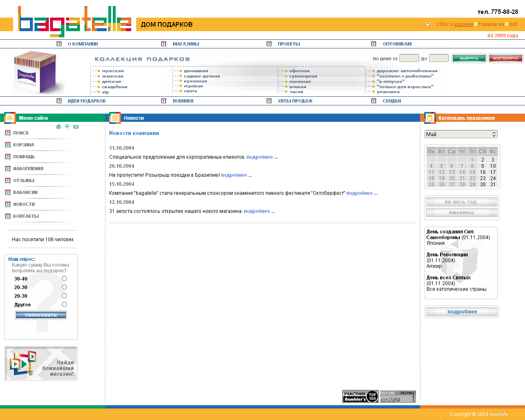
Task: Click подробнее button under the holiday list
Action: 462,312
